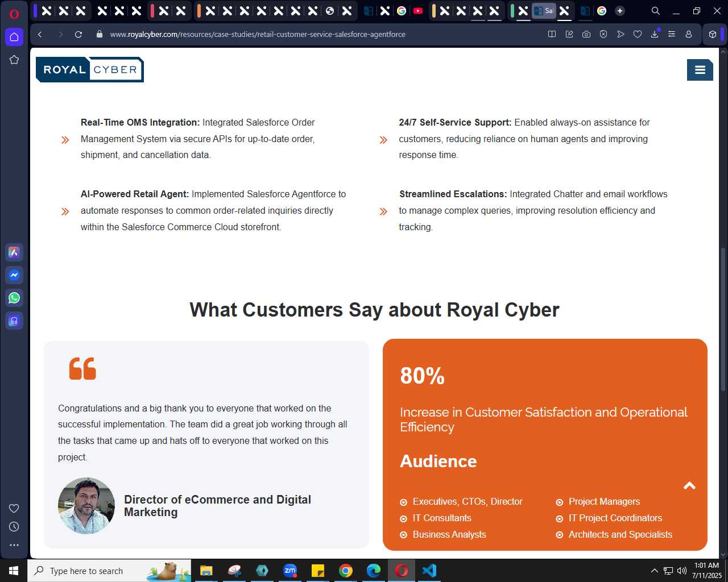Open the clock showing 1:01 AM

pos(706,571)
